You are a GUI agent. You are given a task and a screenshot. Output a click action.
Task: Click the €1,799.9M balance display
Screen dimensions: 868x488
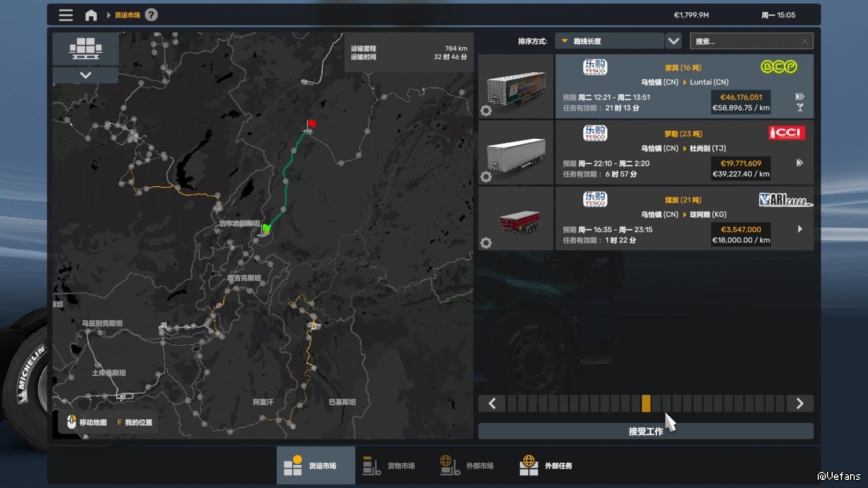click(692, 15)
